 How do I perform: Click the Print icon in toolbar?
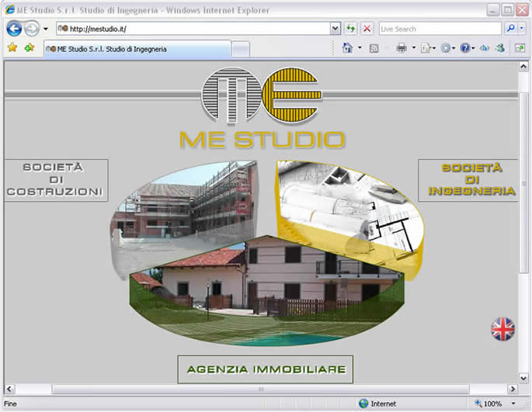click(402, 48)
